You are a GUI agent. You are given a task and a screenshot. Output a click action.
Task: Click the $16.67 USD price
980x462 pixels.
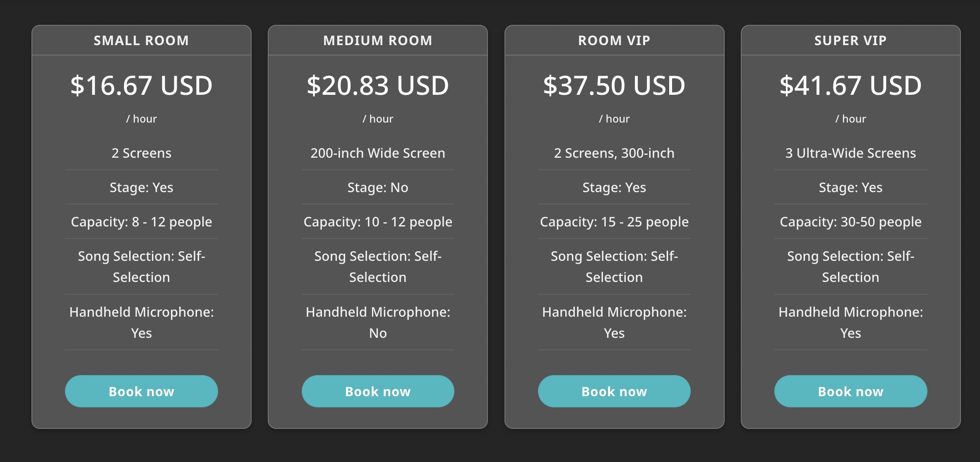pos(141,86)
